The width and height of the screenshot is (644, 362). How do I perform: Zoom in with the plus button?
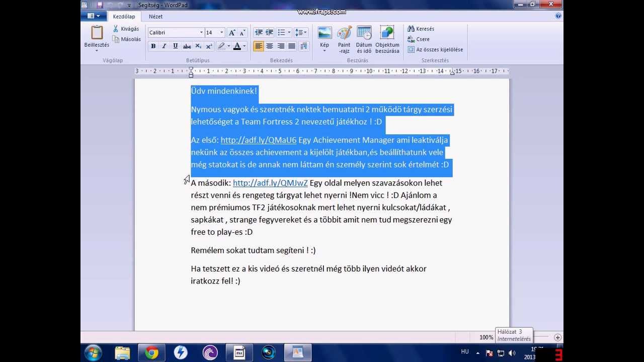point(557,337)
